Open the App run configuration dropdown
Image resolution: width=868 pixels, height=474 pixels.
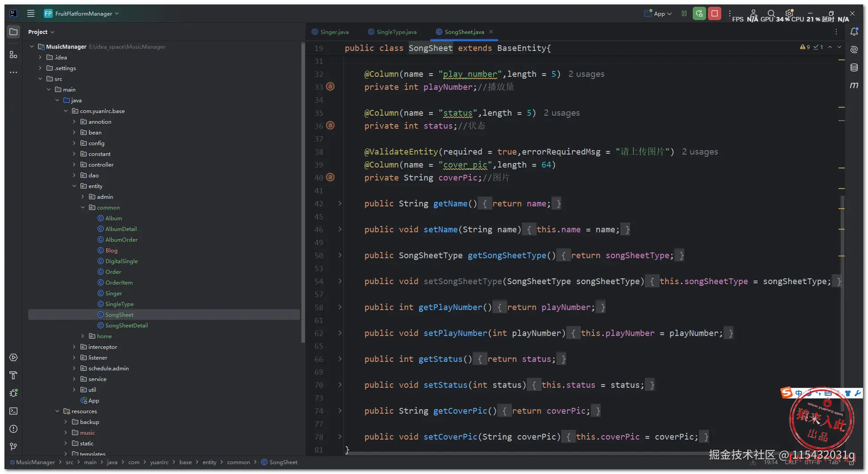point(658,13)
